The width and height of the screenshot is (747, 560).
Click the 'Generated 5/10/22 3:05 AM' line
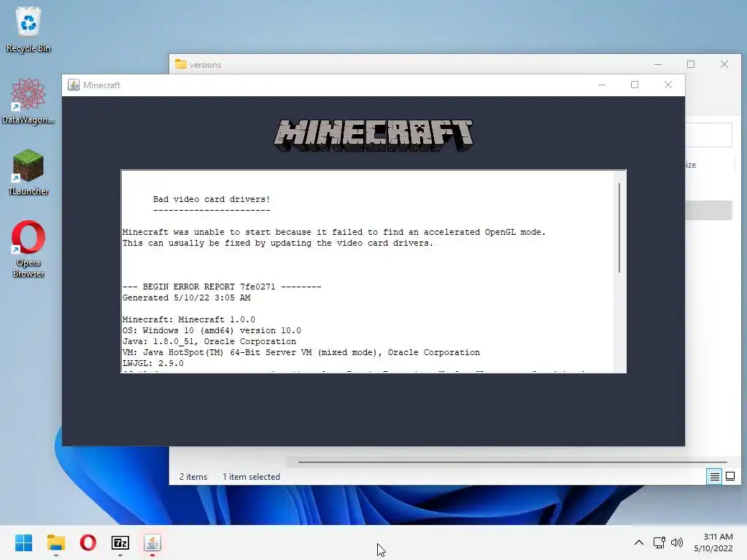pyautogui.click(x=186, y=297)
